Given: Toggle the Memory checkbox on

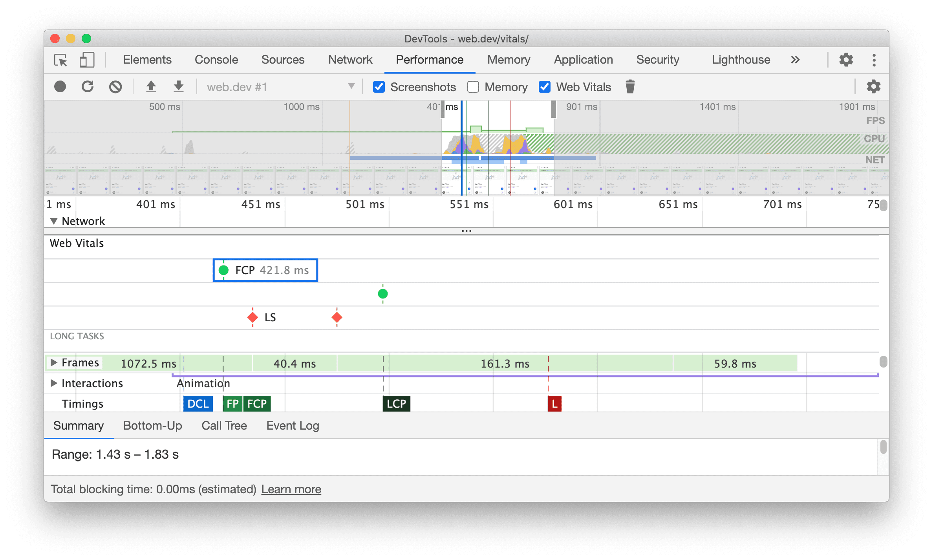Looking at the screenshot, I should pyautogui.click(x=474, y=87).
